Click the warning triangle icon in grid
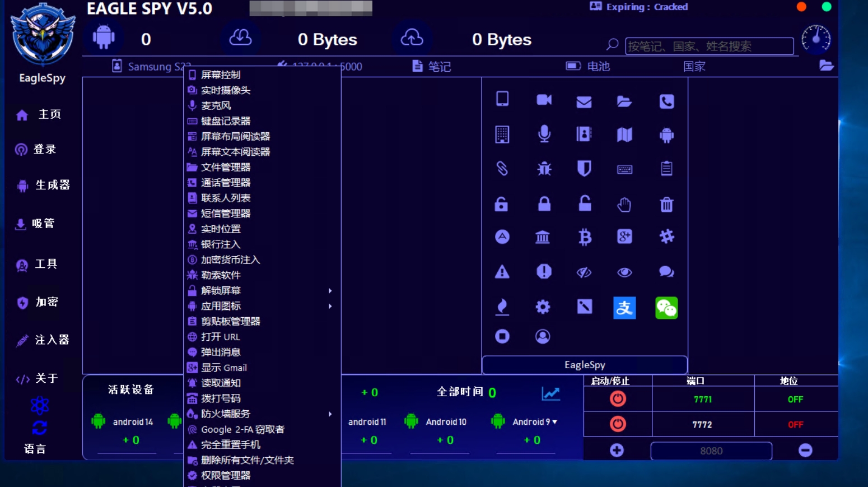This screenshot has height=487, width=868. (502, 272)
